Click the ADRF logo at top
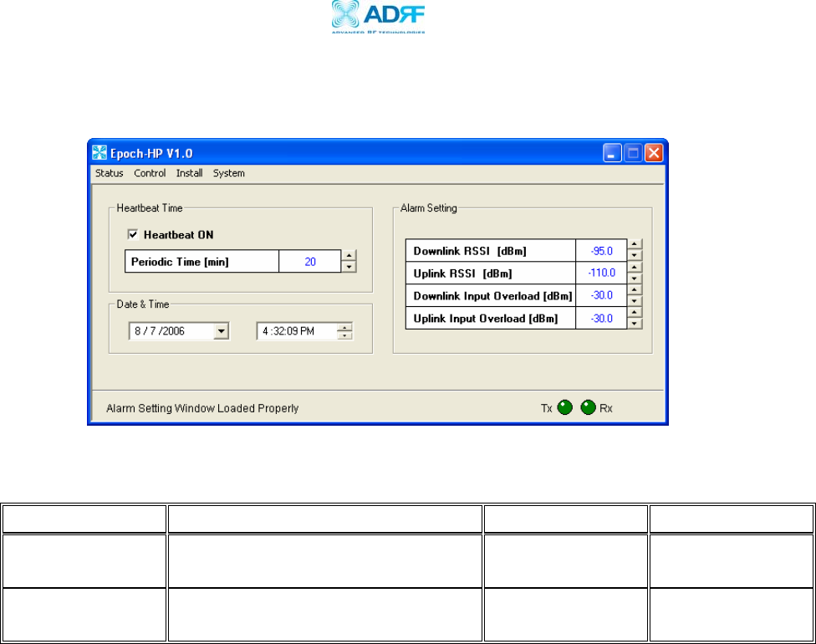 [x=379, y=18]
